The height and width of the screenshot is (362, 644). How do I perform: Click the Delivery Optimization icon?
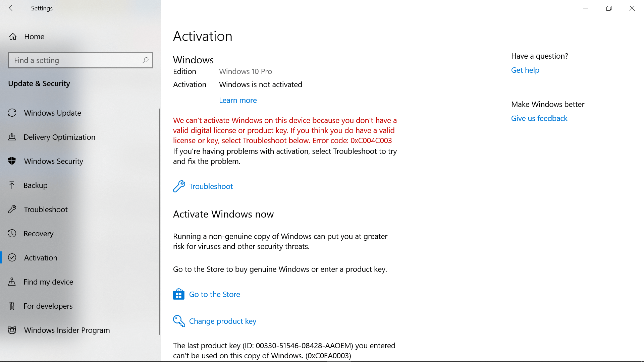click(12, 137)
